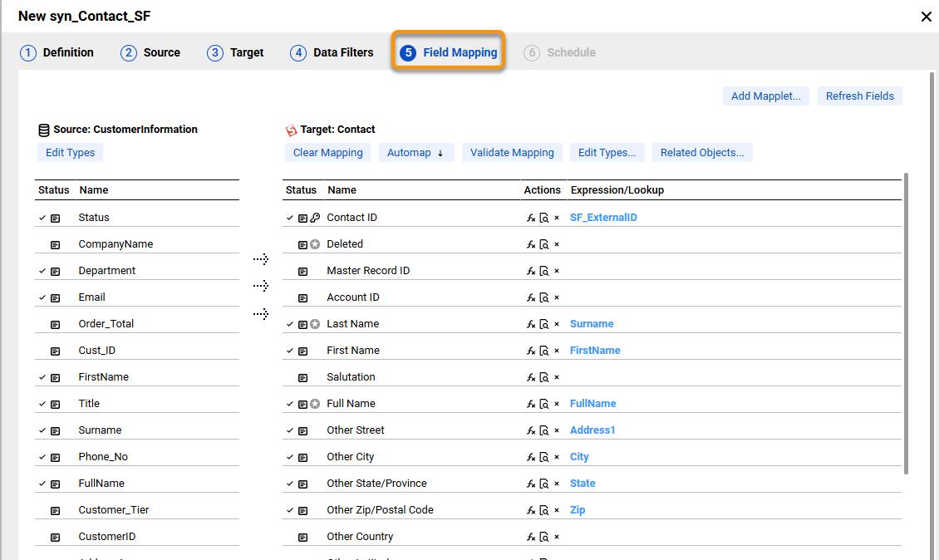
Task: Select source field Title
Action: 89,404
